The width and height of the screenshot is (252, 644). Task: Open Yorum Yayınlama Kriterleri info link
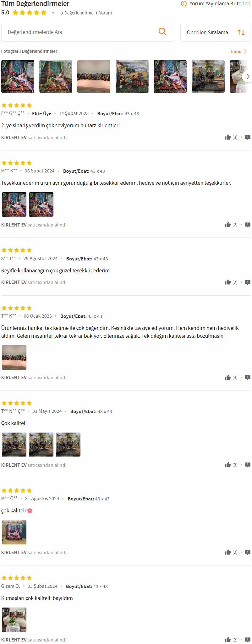(220, 3)
